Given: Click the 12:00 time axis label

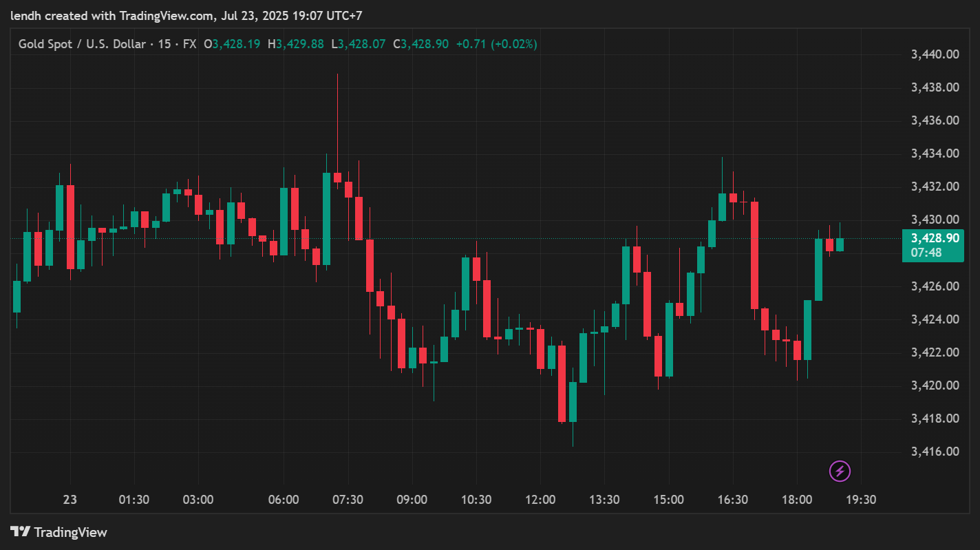Looking at the screenshot, I should (540, 500).
